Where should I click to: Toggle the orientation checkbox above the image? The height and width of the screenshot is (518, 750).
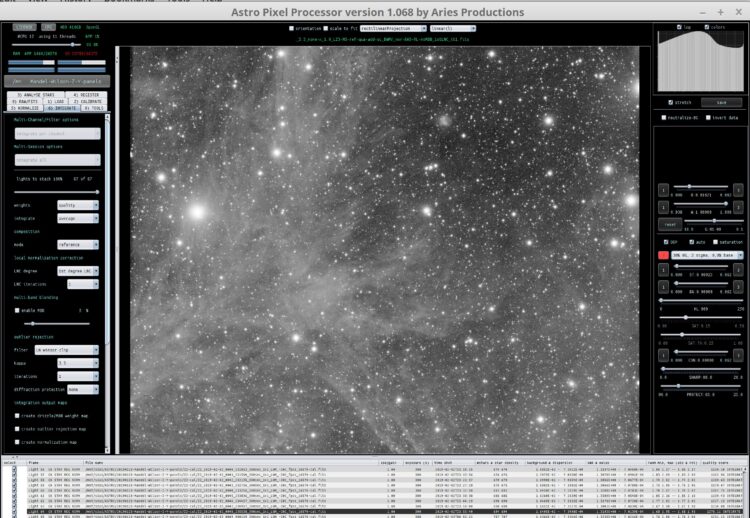point(291,29)
